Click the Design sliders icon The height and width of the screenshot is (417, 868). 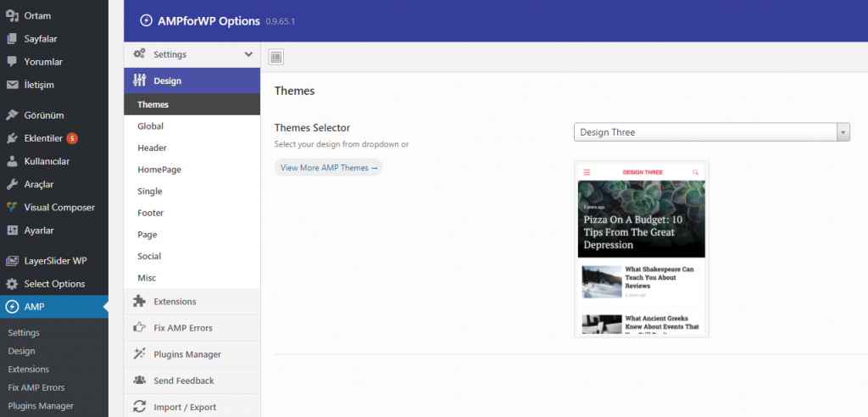140,81
